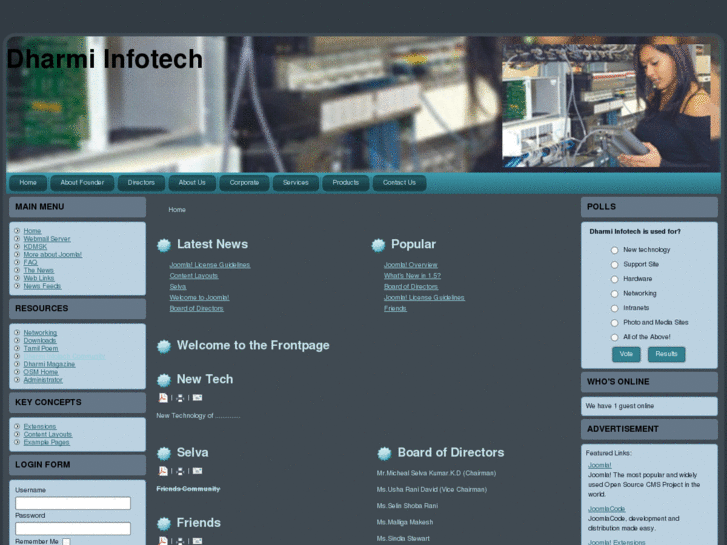The width and height of the screenshot is (727, 545).
Task: Select Photo and Media Sites poll option
Action: (x=614, y=323)
